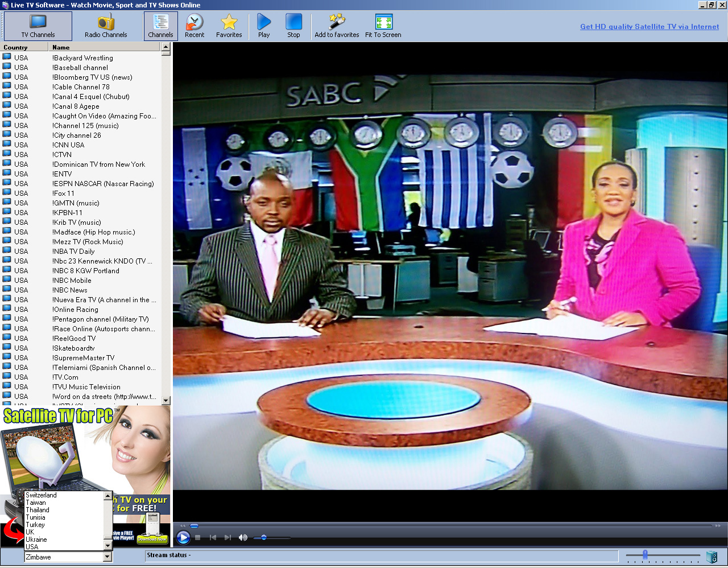The width and height of the screenshot is (728, 568).
Task: Click channel list scrollbar up arrow
Action: click(x=166, y=47)
